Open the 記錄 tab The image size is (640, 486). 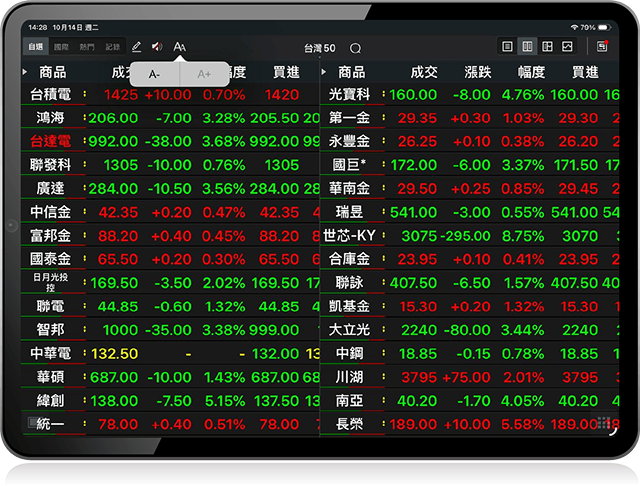[x=113, y=47]
